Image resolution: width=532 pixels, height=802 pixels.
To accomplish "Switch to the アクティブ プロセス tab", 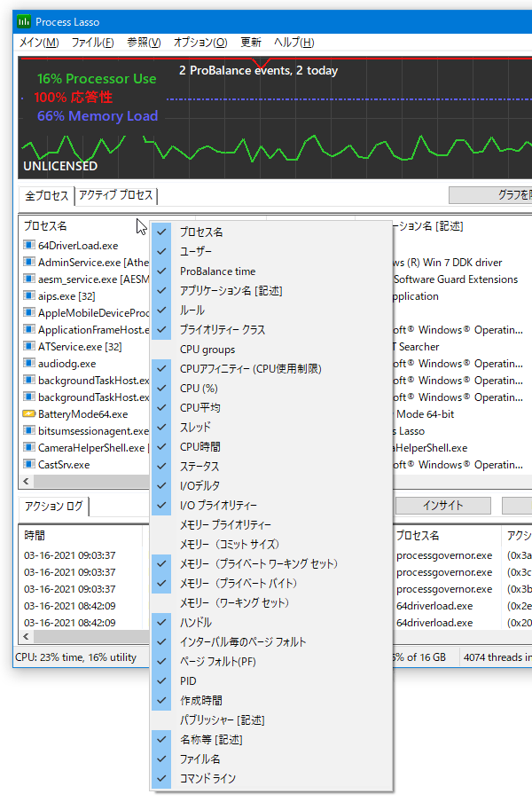I will click(x=115, y=196).
